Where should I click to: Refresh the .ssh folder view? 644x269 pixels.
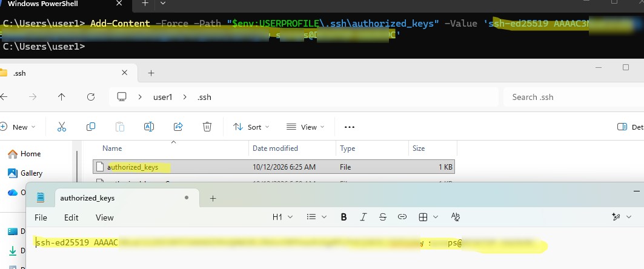(x=91, y=97)
